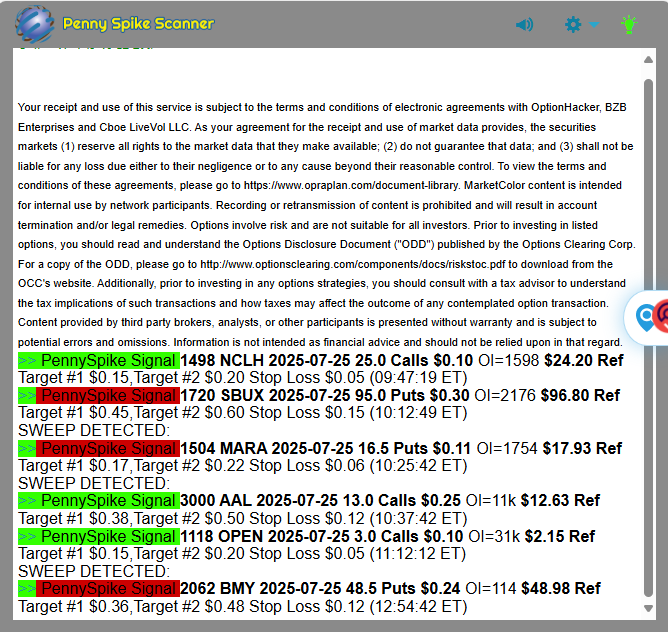Click the targets line timestamped 12:54:42 ET

click(x=242, y=606)
